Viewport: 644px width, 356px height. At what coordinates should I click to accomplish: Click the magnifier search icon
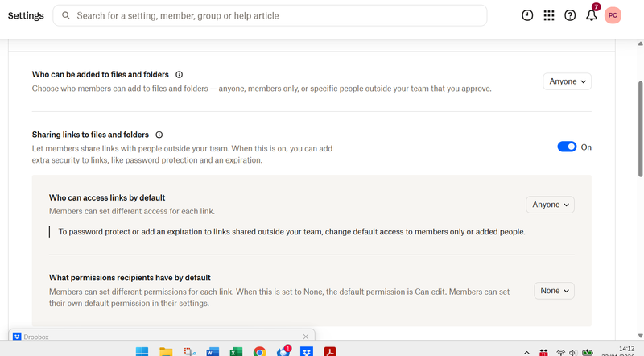66,15
